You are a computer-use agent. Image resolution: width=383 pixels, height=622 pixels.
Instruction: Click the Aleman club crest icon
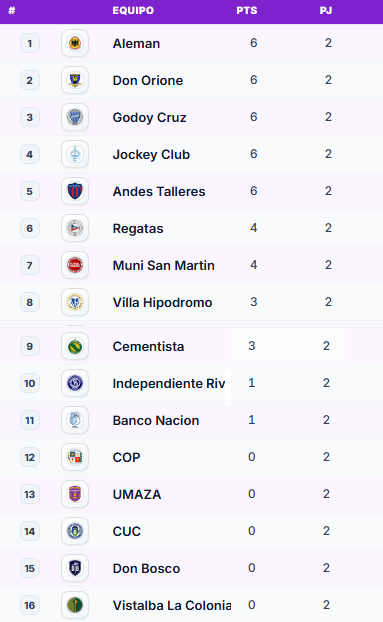pyautogui.click(x=75, y=43)
